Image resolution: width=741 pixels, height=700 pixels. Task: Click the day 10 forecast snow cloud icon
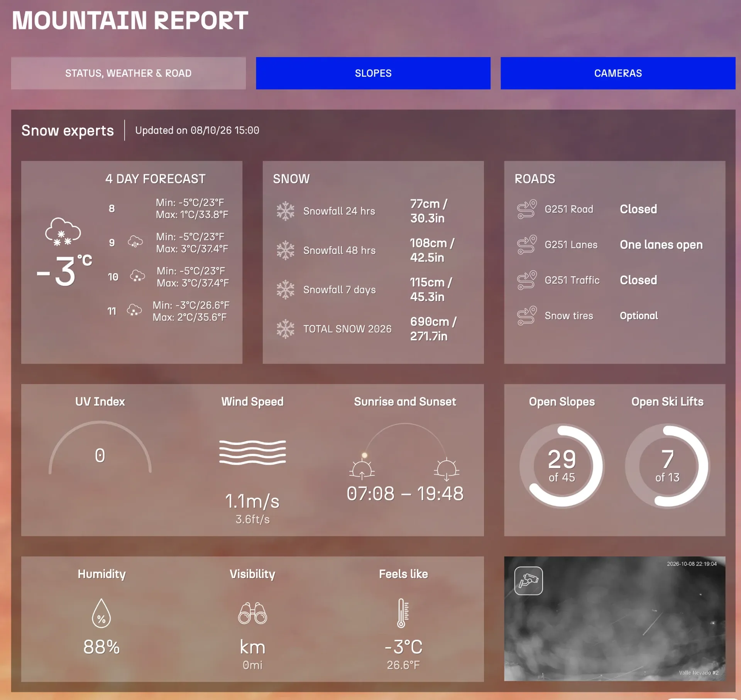[137, 276]
